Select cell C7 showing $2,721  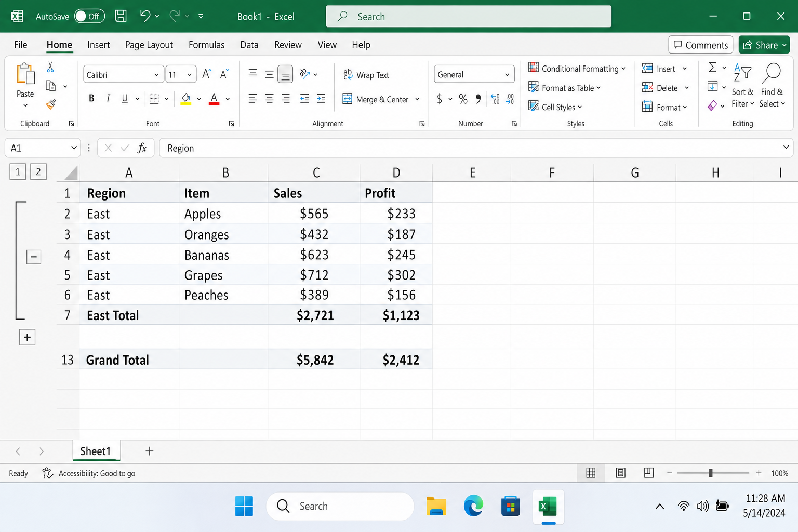(x=314, y=315)
